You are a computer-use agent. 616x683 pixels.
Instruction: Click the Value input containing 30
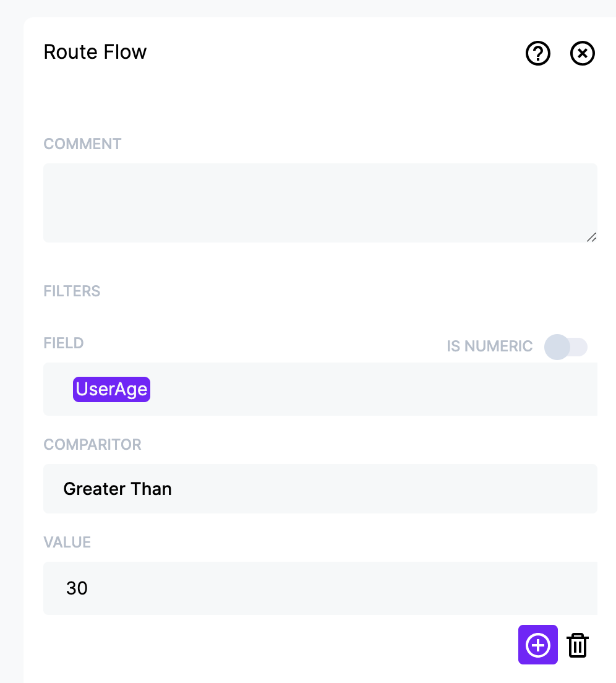(x=320, y=588)
